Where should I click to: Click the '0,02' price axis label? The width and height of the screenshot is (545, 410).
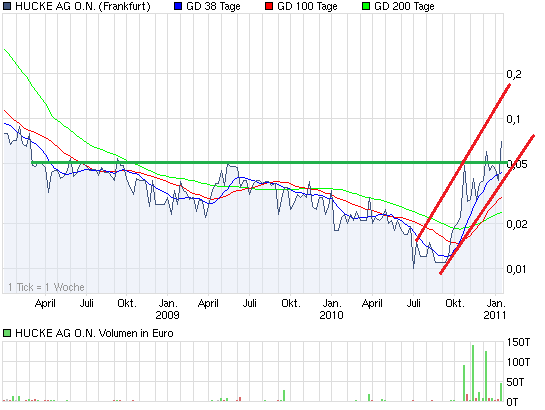(x=517, y=224)
